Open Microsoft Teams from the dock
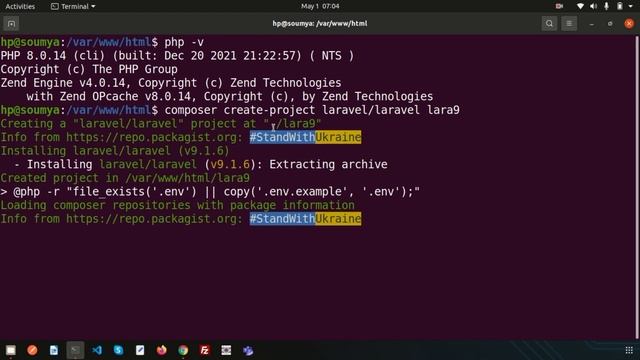The height and width of the screenshot is (360, 640). (248, 350)
